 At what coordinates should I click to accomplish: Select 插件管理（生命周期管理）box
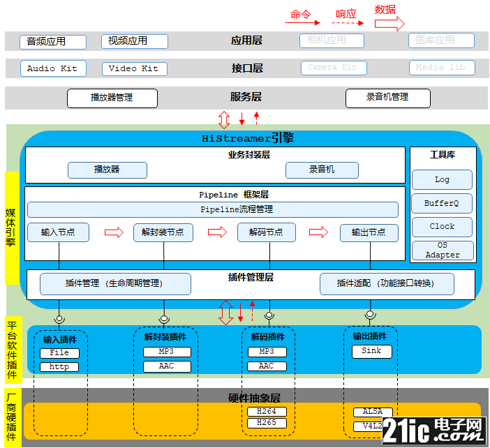115,284
